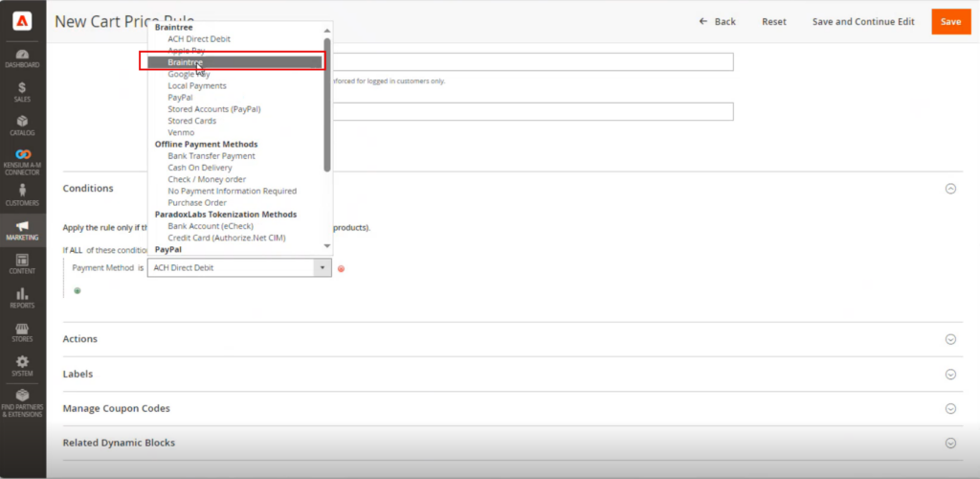Select Local Payments option

(x=197, y=85)
